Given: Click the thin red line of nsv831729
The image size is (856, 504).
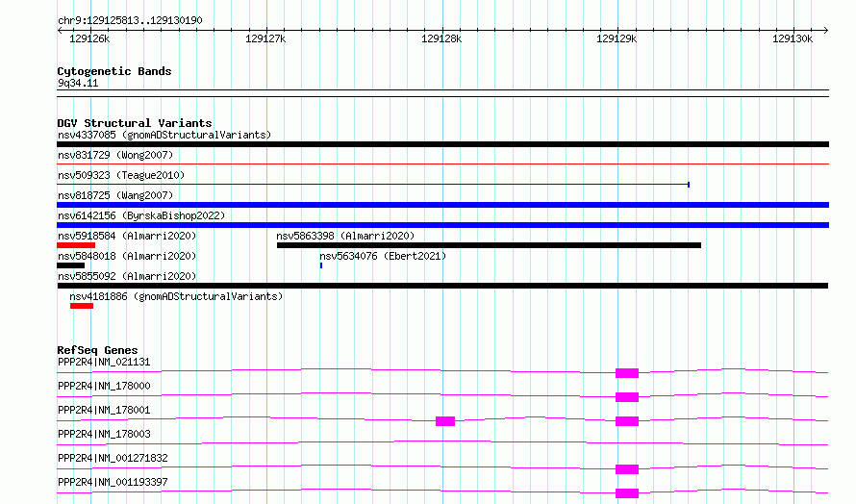Looking at the screenshot, I should [x=442, y=164].
